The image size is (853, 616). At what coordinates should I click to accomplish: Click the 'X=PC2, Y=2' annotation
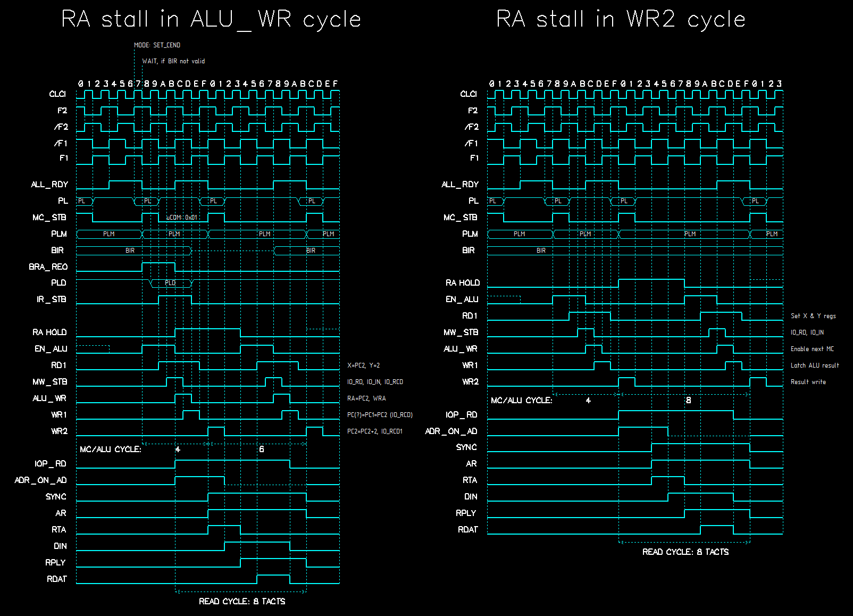pyautogui.click(x=364, y=365)
